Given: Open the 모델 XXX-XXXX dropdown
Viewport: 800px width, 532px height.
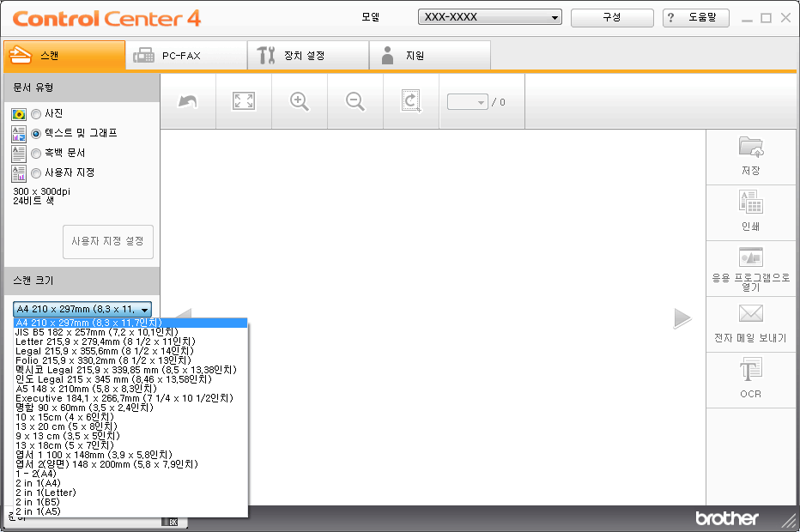Looking at the screenshot, I should (x=490, y=17).
